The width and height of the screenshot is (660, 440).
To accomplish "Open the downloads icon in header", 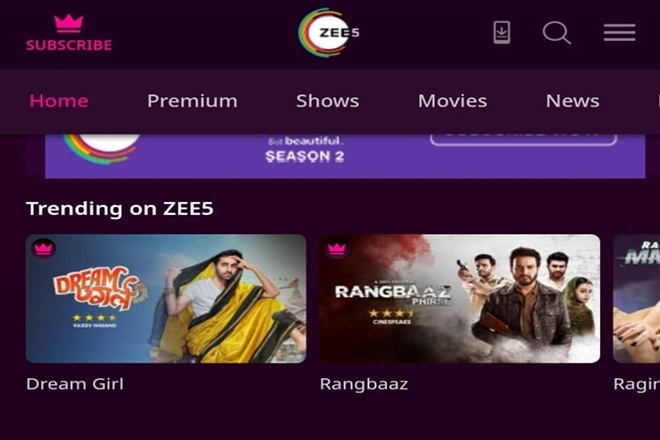I will [501, 32].
